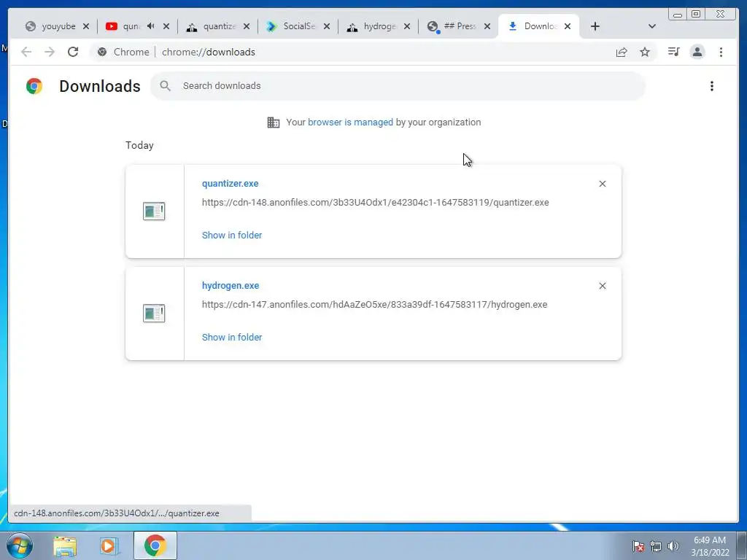747x560 pixels.
Task: Click the Chrome logo beside Downloads heading
Action: pyautogui.click(x=34, y=86)
